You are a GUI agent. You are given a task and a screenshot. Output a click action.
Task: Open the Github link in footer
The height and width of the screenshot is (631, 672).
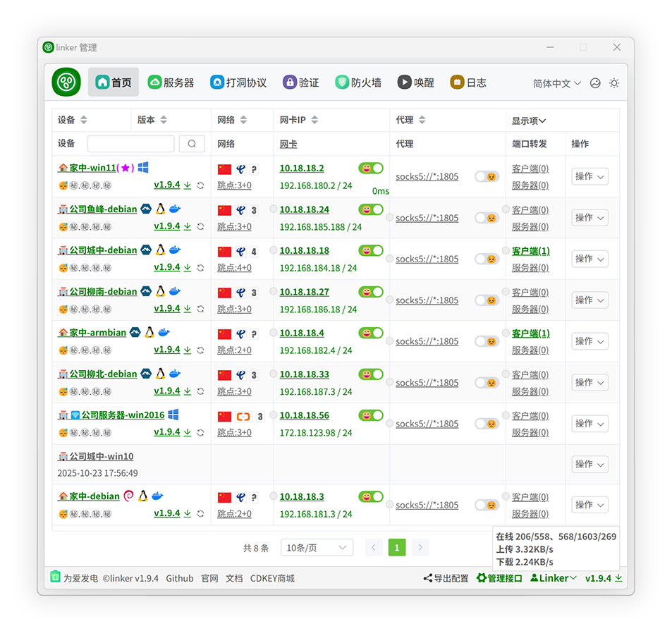pos(180,578)
